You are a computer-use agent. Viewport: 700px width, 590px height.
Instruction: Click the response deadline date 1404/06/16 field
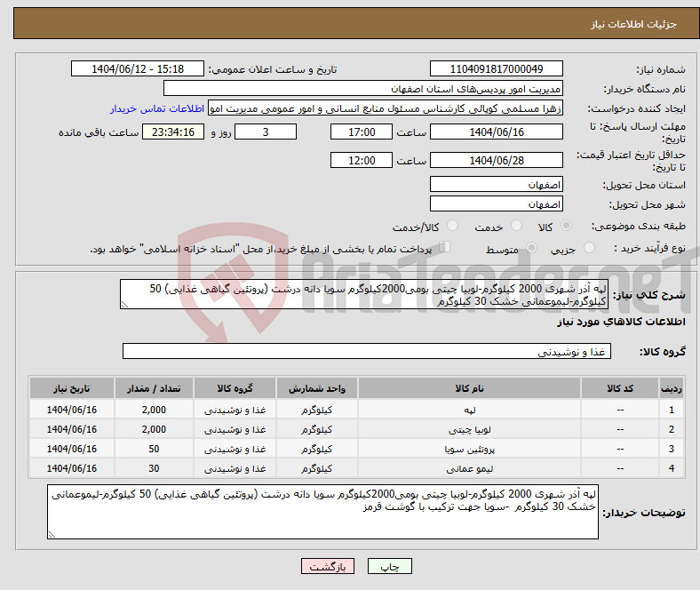[x=496, y=132]
